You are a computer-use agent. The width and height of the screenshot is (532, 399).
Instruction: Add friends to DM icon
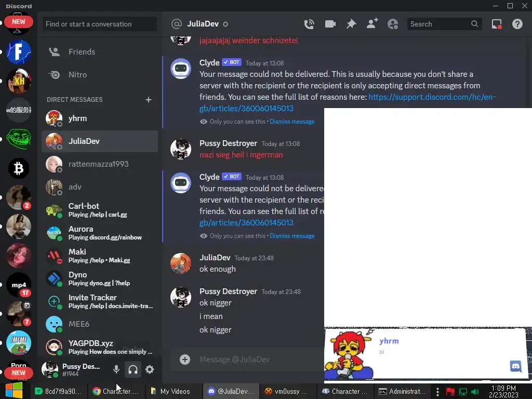point(372,24)
